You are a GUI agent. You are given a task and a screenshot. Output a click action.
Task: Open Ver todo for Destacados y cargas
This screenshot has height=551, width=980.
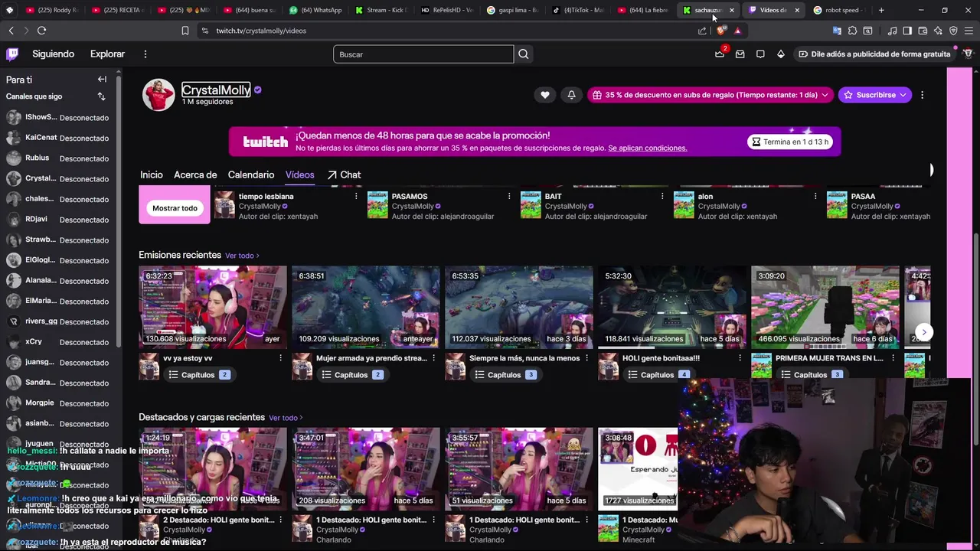point(286,418)
